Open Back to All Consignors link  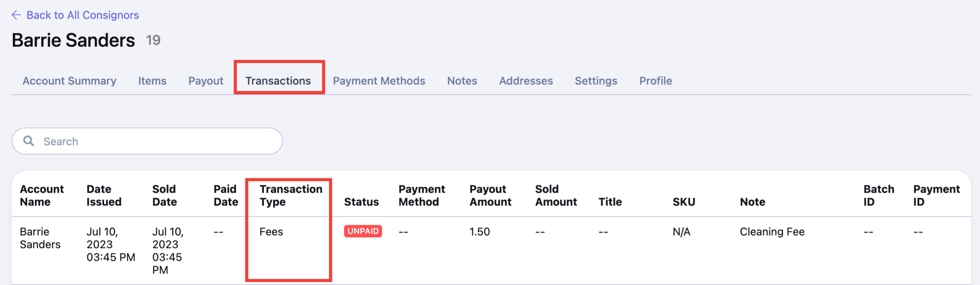tap(83, 15)
